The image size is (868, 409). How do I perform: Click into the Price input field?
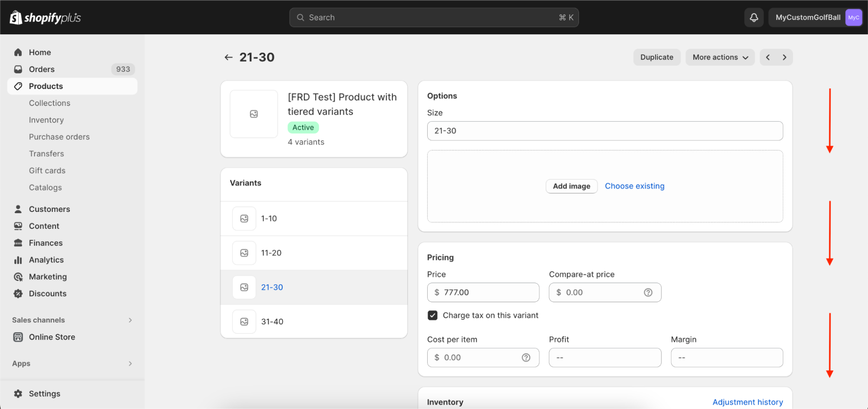click(488, 293)
